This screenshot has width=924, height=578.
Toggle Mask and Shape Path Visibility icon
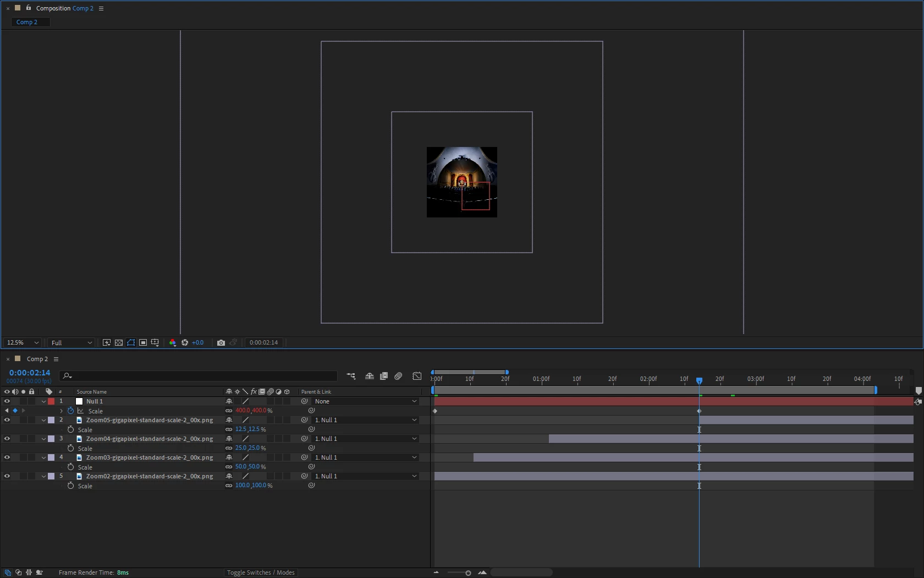131,342
